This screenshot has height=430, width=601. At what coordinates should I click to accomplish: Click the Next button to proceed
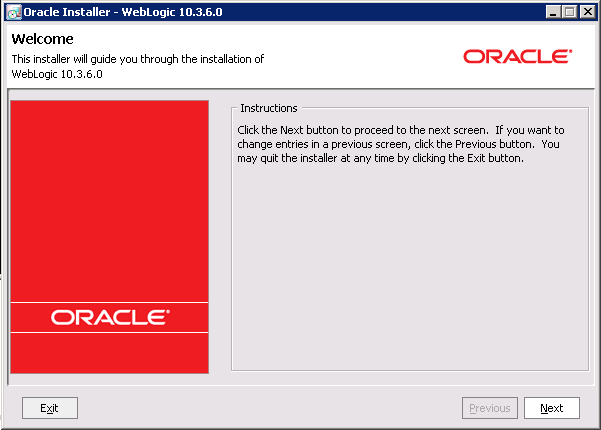click(552, 408)
